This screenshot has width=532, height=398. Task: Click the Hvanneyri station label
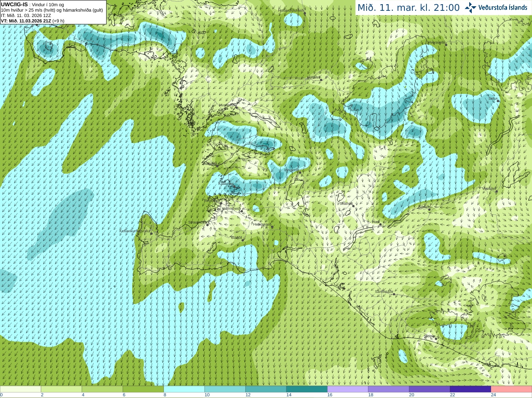[x=228, y=105]
